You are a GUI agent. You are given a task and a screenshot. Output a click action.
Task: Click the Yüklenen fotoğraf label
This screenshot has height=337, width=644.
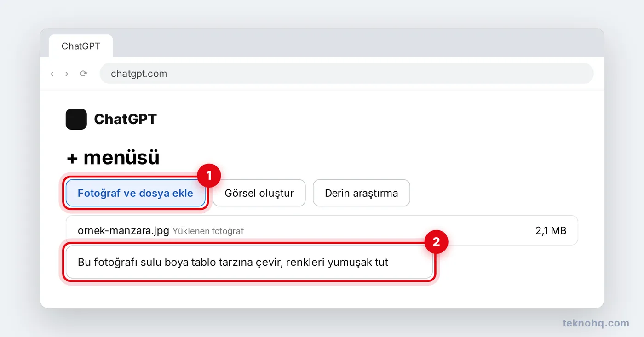(208, 231)
